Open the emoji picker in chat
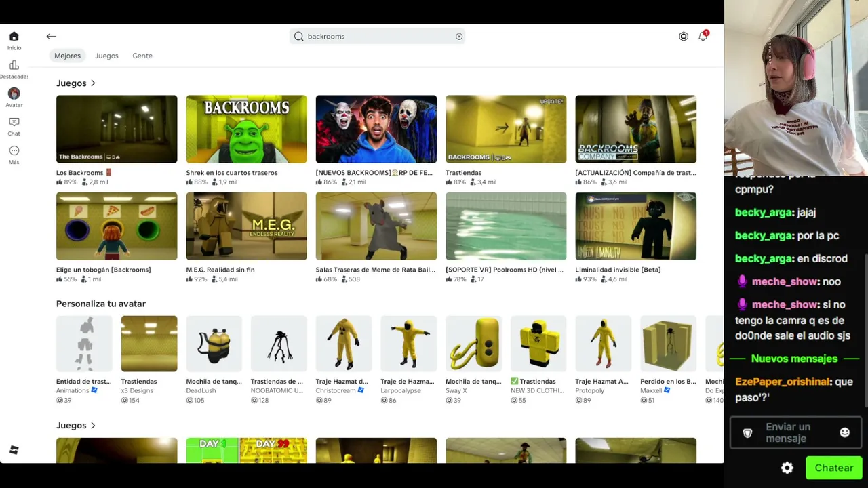868x488 pixels. click(x=844, y=432)
